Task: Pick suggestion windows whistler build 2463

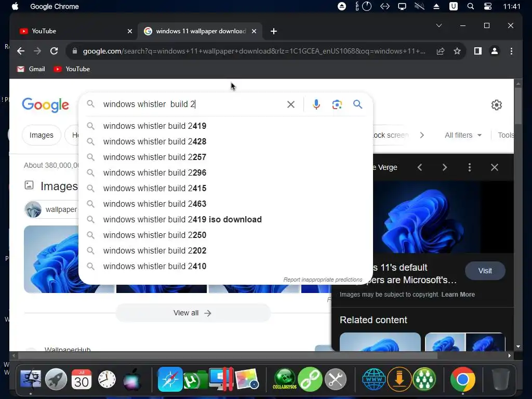Action: click(225, 204)
